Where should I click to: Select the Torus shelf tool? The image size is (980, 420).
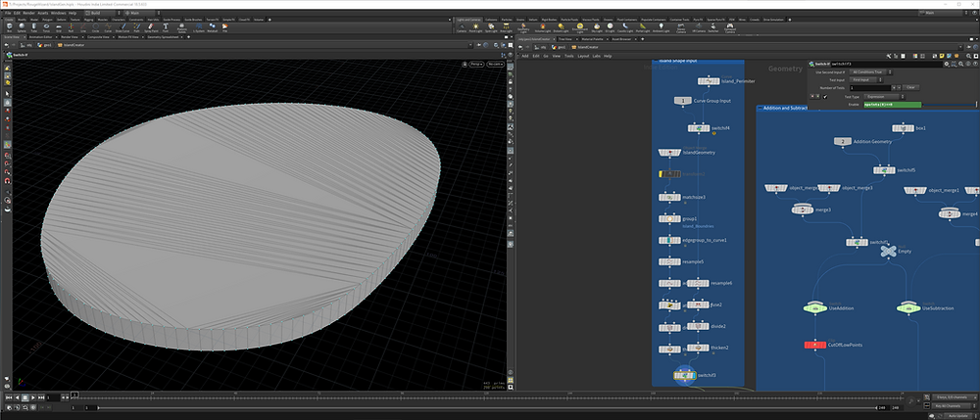46,26
